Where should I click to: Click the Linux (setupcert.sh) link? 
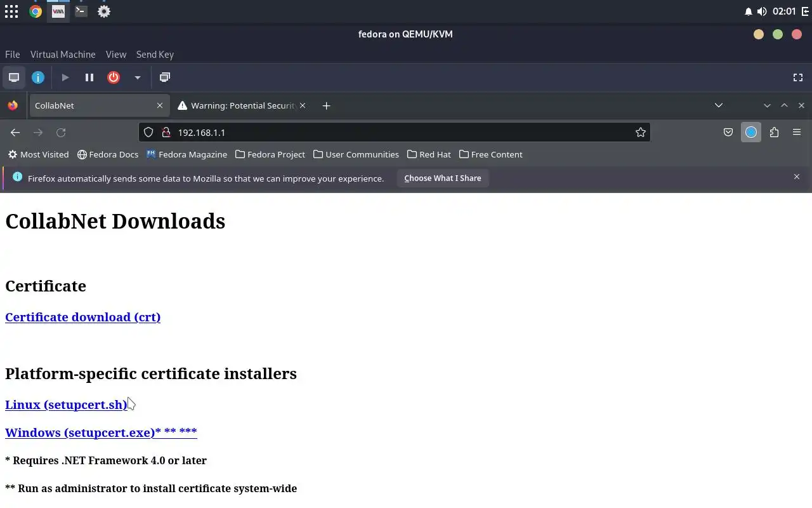tap(66, 404)
